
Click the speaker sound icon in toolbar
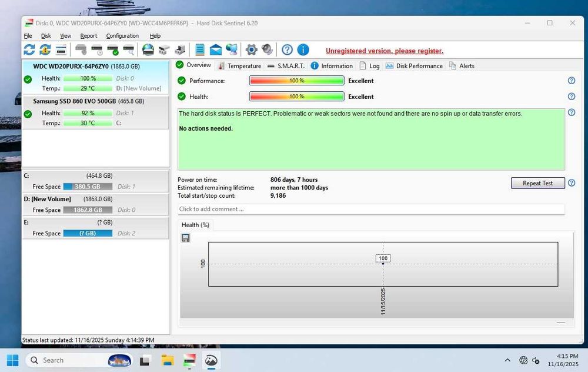(267, 49)
